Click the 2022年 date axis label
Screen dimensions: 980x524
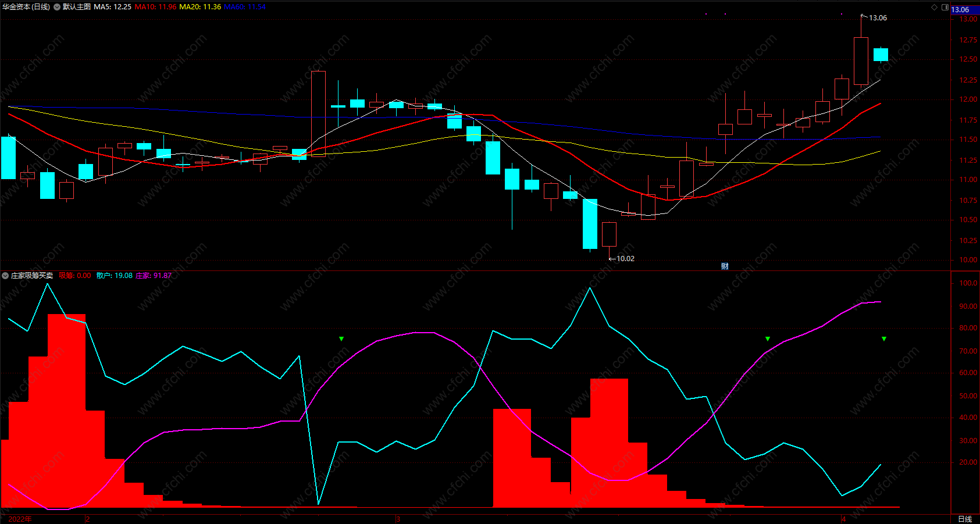pyautogui.click(x=20, y=519)
